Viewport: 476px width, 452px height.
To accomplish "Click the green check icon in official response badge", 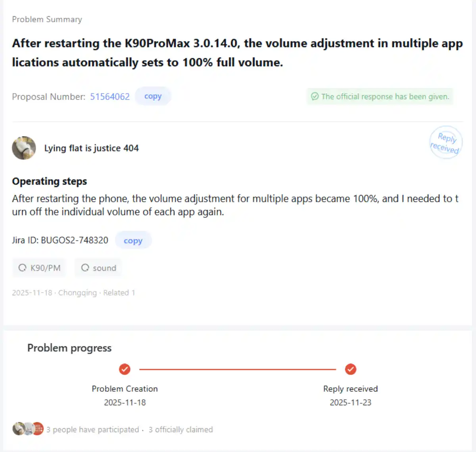I will [315, 96].
